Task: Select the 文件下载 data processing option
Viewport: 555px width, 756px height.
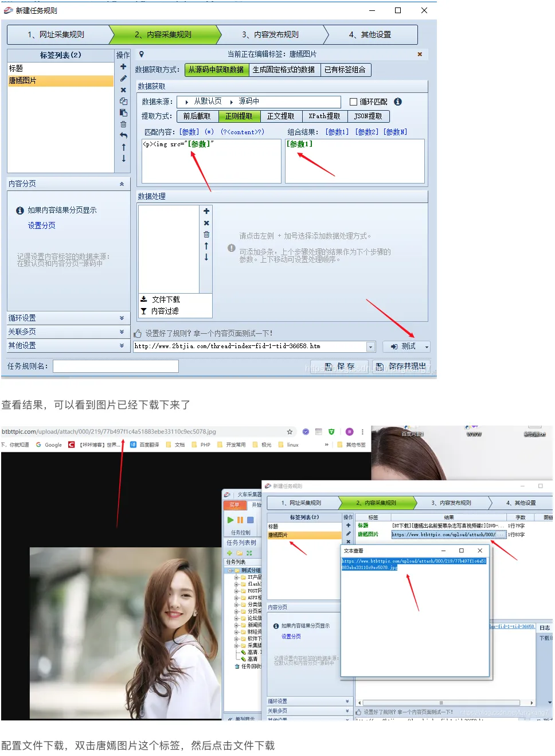Action: coord(167,299)
